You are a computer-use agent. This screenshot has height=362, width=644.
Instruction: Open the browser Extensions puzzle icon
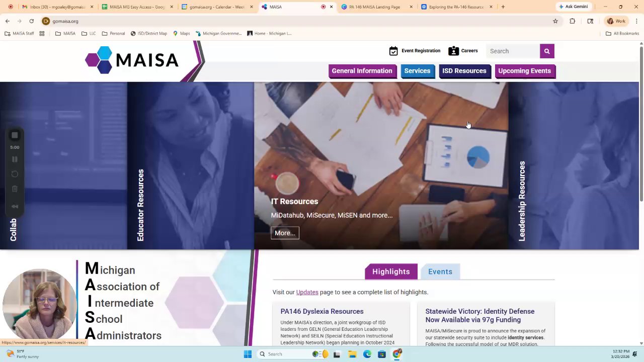[572, 21]
